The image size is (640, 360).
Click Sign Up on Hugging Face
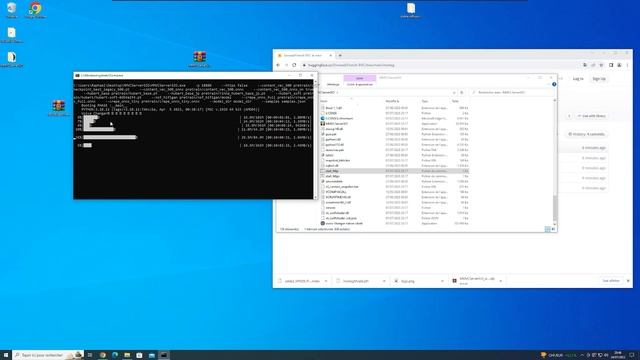(x=599, y=79)
